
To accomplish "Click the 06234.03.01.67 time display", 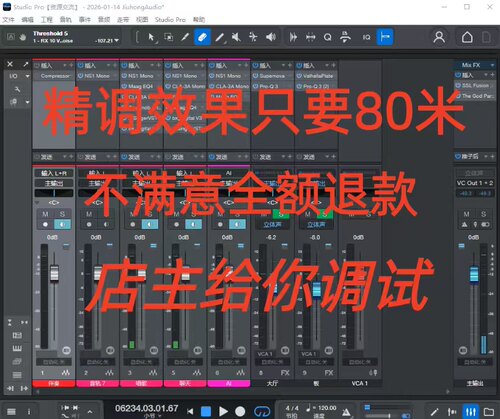I will pos(147,408).
